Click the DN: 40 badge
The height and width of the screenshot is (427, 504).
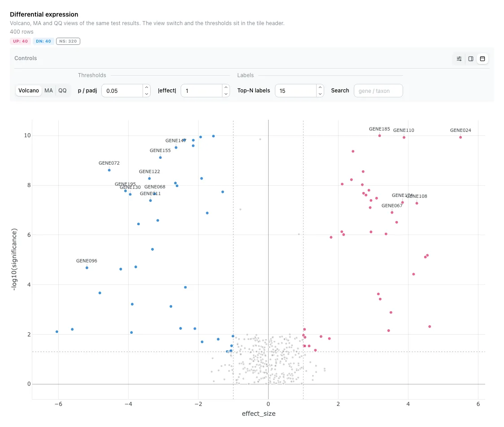pyautogui.click(x=43, y=41)
